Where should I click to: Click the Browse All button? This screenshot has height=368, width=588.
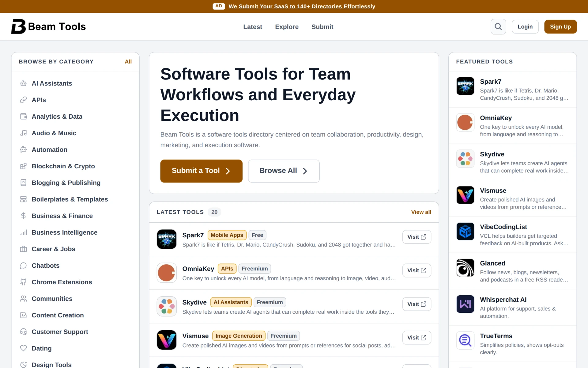284,171
